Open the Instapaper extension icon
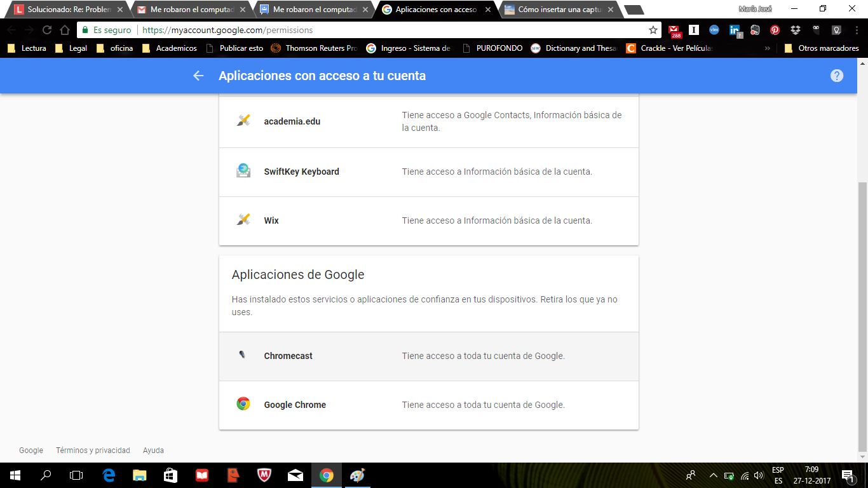This screenshot has width=868, height=488. pyautogui.click(x=694, y=30)
